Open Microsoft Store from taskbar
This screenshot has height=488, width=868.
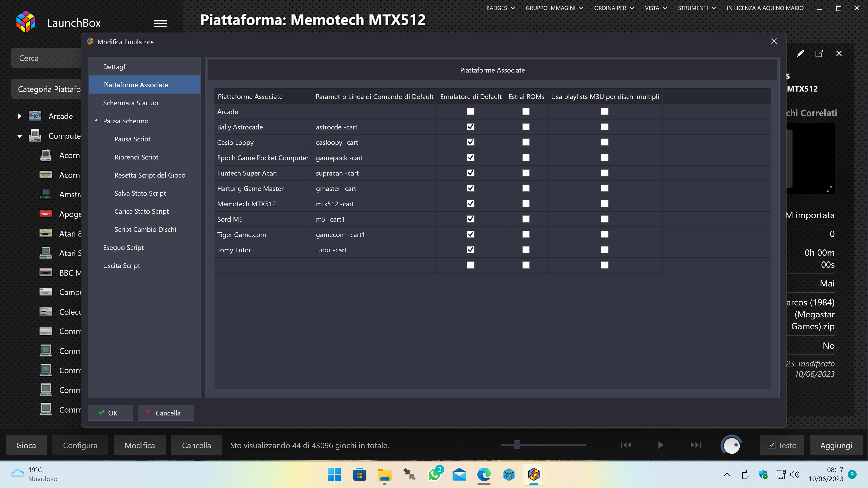click(360, 475)
